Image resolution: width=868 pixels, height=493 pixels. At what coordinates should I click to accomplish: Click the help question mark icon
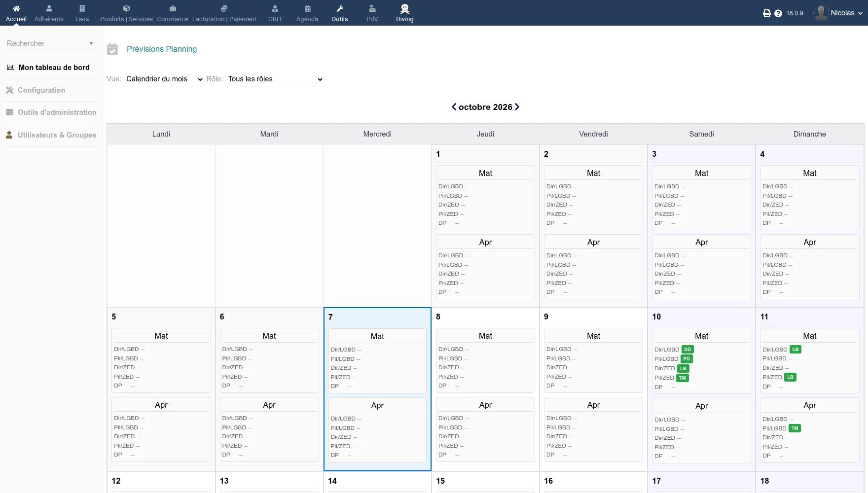[x=778, y=13]
